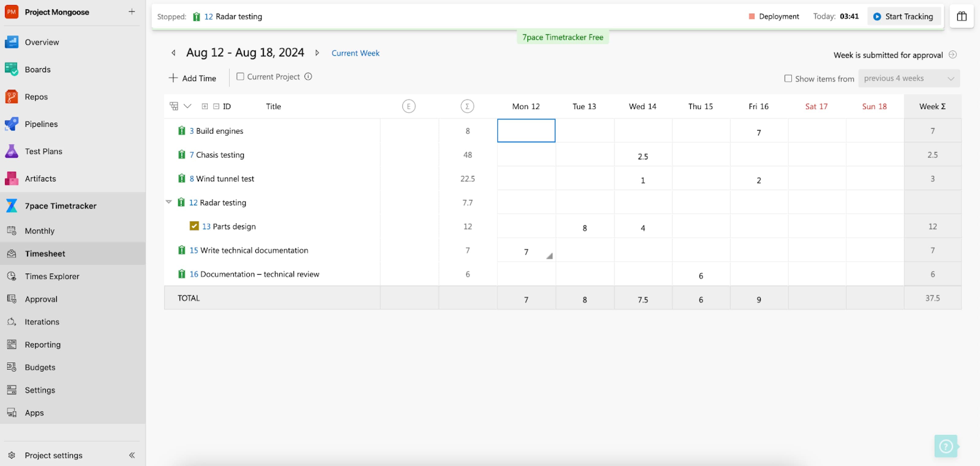The width and height of the screenshot is (980, 466).
Task: Open work item 13 Parts design link
Action: [229, 226]
